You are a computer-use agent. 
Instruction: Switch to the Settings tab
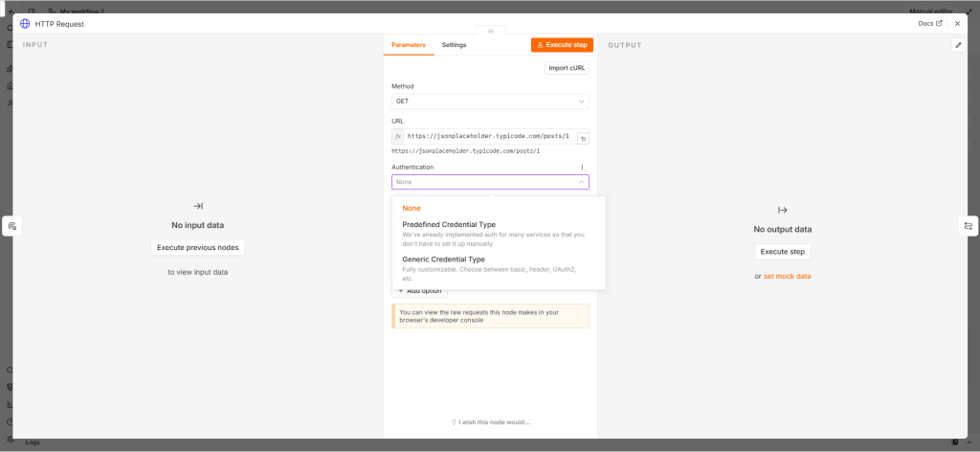454,45
